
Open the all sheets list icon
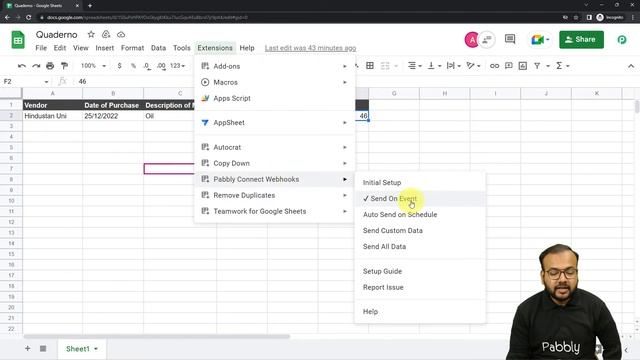click(43, 349)
